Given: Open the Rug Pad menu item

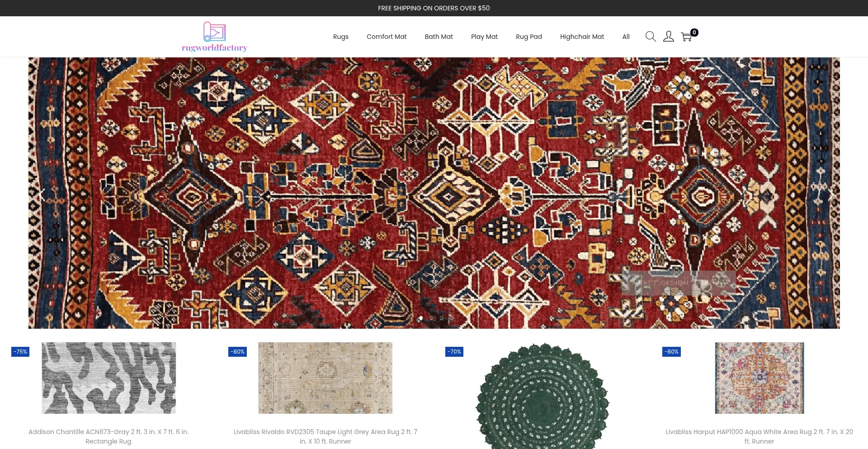Looking at the screenshot, I should click(x=529, y=37).
